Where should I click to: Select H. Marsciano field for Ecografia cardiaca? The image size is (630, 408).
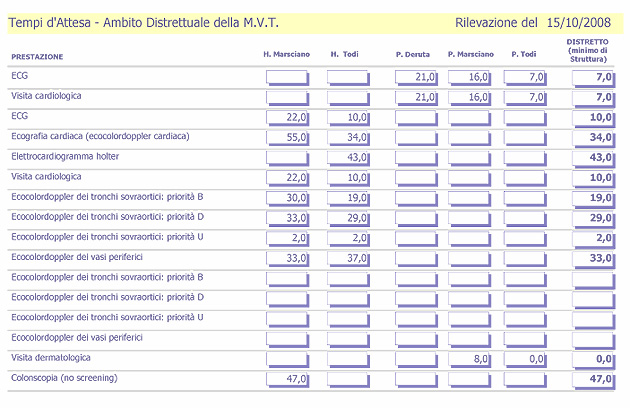(x=288, y=137)
